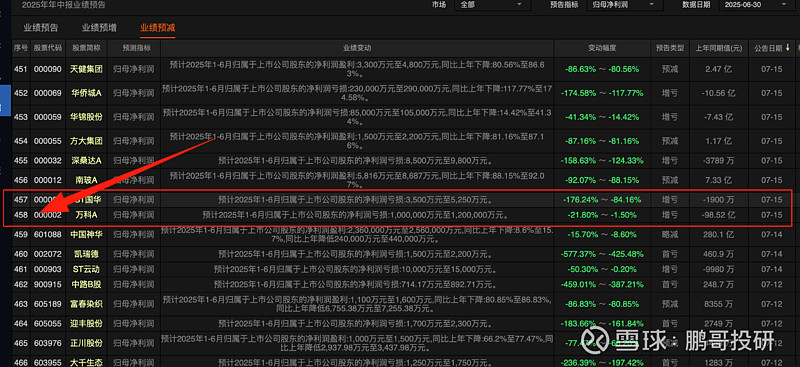
Task: Click prior-year value 280.1 亿
Action: coord(718,234)
